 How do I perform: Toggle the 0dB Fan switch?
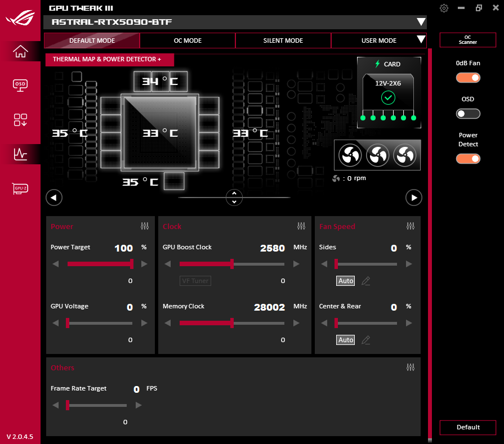coord(468,78)
